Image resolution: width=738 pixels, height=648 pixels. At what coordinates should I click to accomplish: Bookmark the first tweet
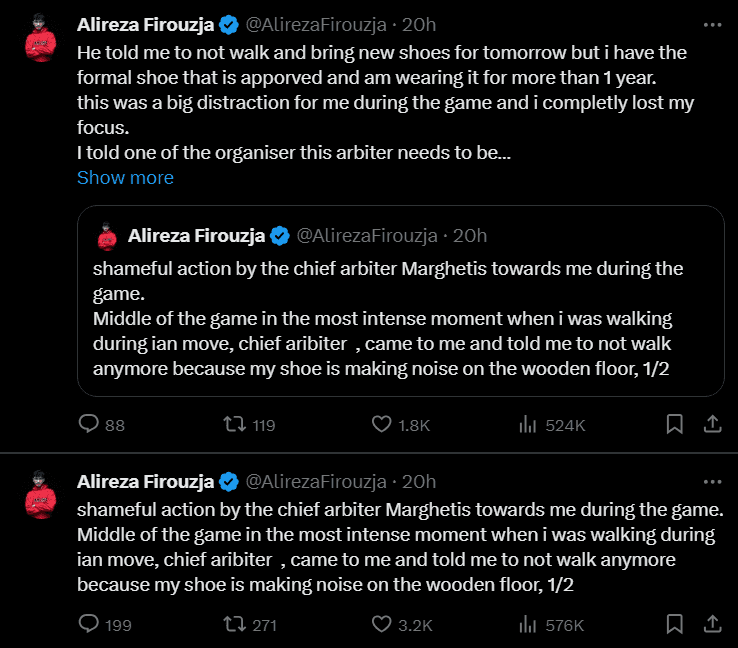coord(675,425)
